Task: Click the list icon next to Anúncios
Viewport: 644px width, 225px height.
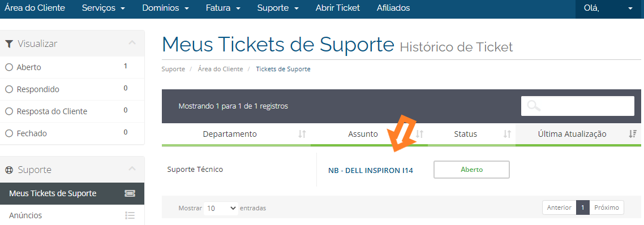Action: click(x=130, y=215)
